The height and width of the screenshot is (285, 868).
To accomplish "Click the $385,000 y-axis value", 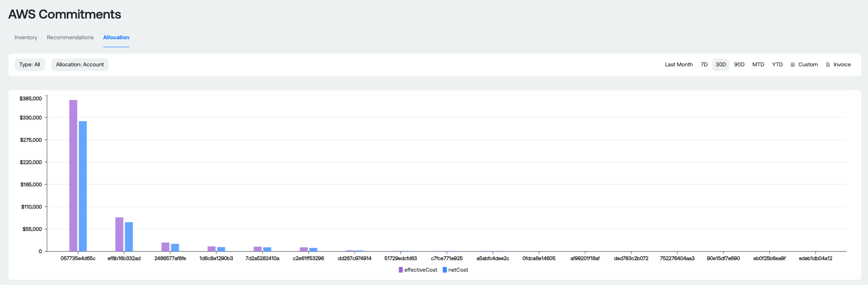I will click(31, 99).
